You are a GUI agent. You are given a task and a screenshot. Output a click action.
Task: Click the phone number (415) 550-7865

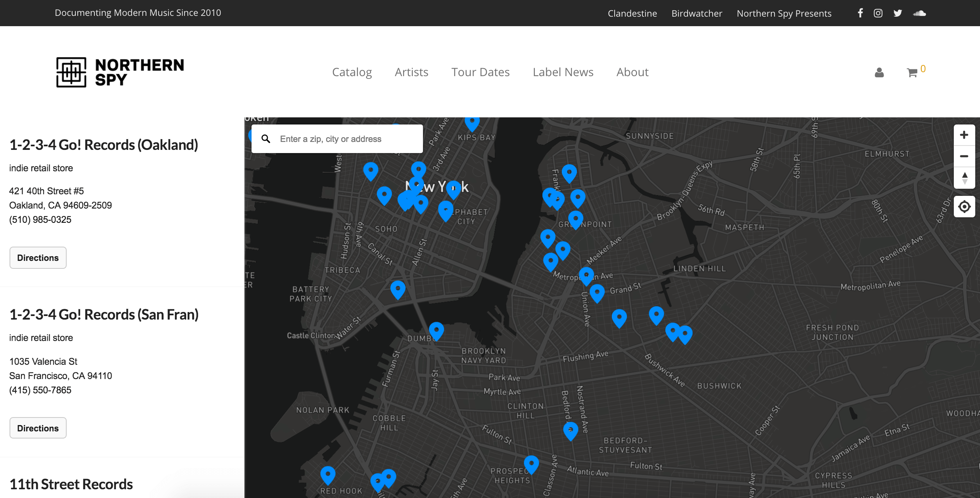(40, 390)
